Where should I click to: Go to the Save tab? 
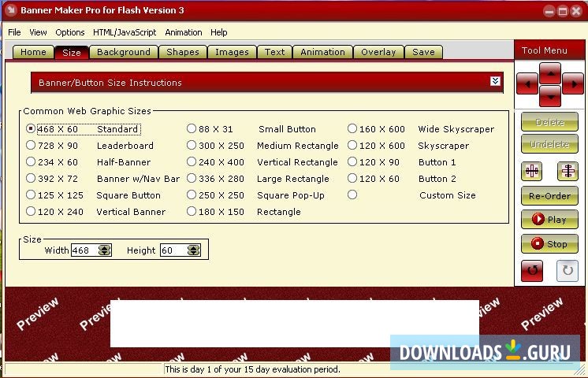(423, 52)
